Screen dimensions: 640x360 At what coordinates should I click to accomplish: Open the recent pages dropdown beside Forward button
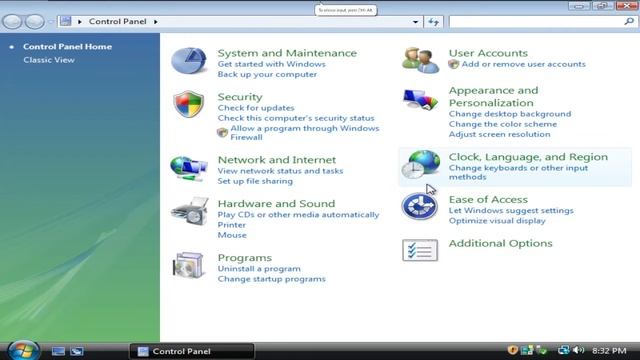[x=51, y=22]
